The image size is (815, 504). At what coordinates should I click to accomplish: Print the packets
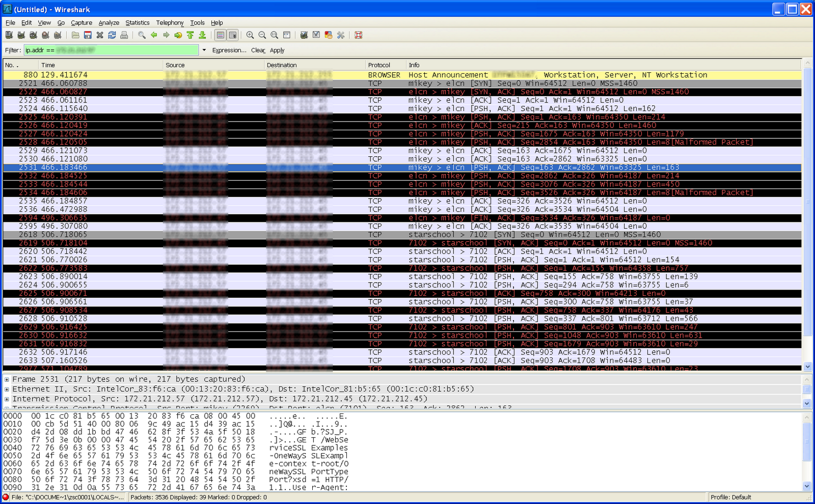124,35
